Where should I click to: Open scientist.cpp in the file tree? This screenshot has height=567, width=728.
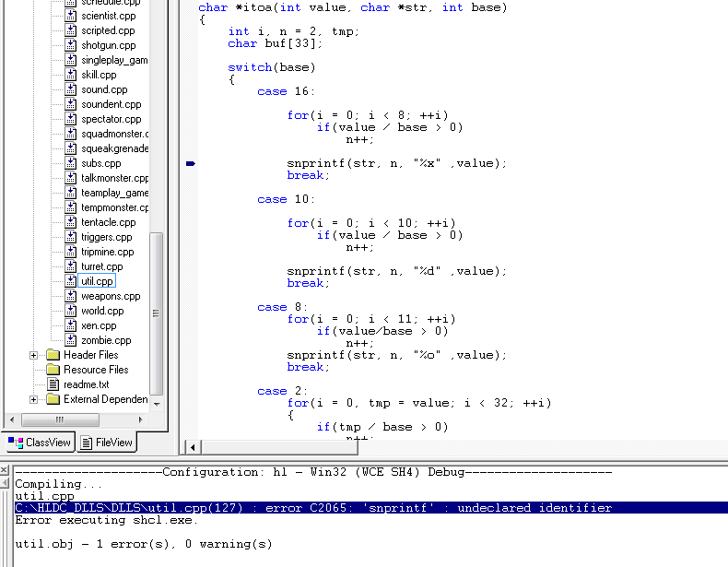(108, 16)
